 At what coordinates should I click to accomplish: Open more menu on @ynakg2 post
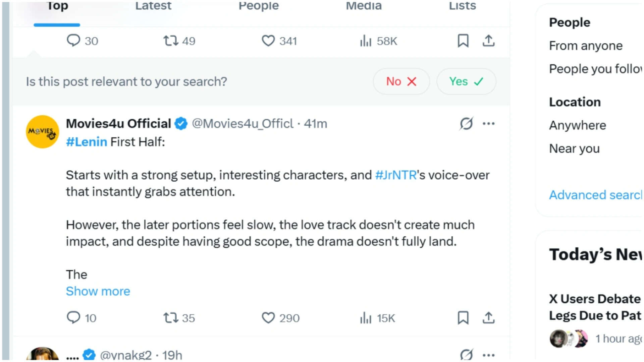point(488,355)
